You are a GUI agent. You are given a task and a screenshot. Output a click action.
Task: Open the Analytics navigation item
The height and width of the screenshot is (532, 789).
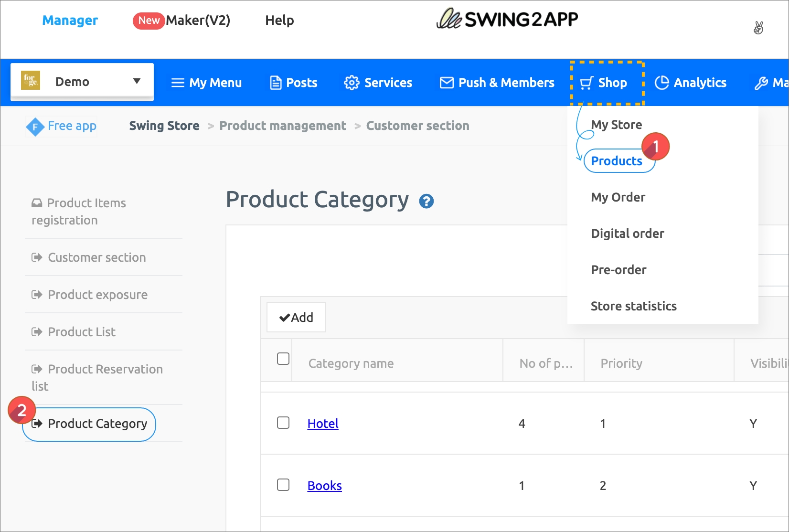tap(691, 83)
